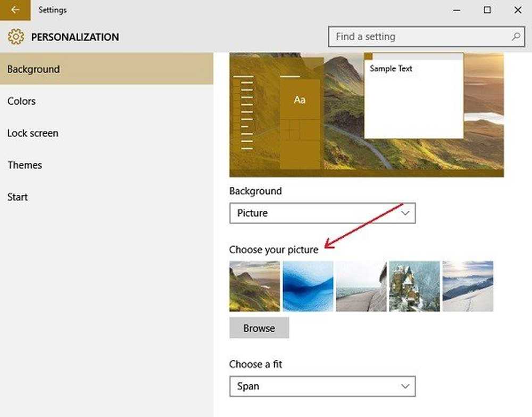Expand the Choose a fit dropdown
This screenshot has height=417, width=532.
(322, 386)
